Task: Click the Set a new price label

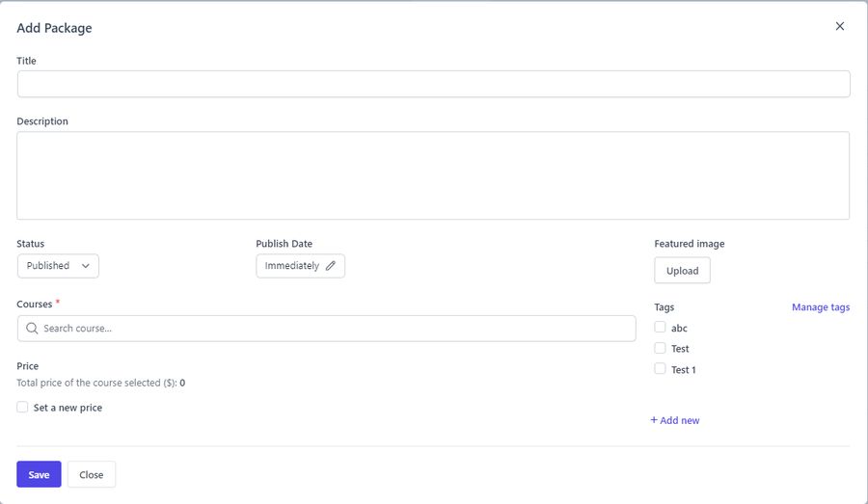Action: click(x=68, y=408)
